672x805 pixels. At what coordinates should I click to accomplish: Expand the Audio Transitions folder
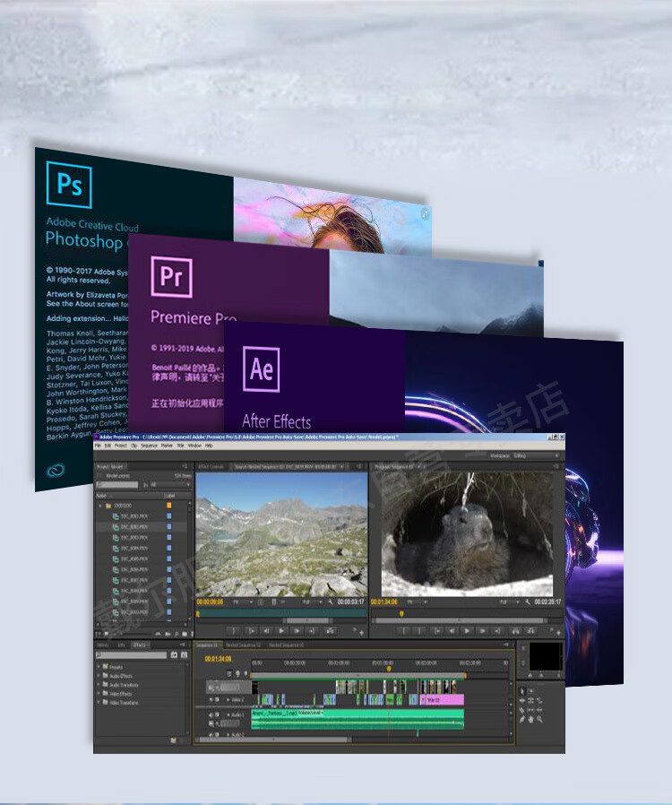pyautogui.click(x=99, y=684)
